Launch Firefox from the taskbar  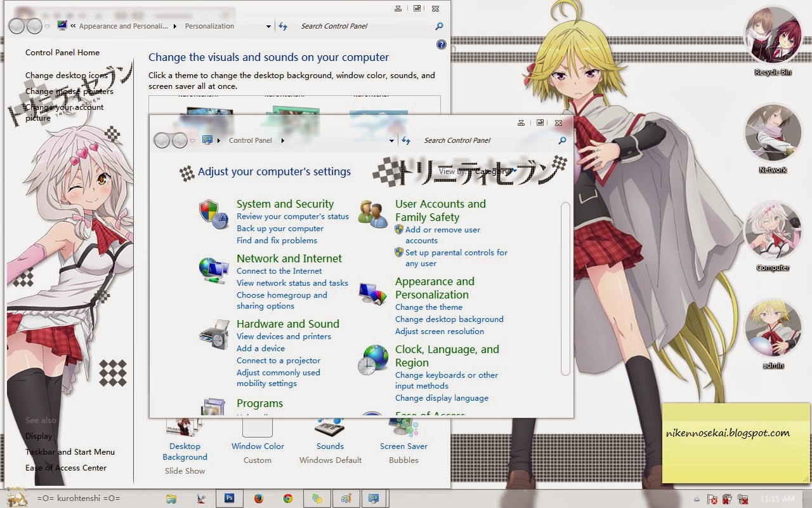point(259,498)
